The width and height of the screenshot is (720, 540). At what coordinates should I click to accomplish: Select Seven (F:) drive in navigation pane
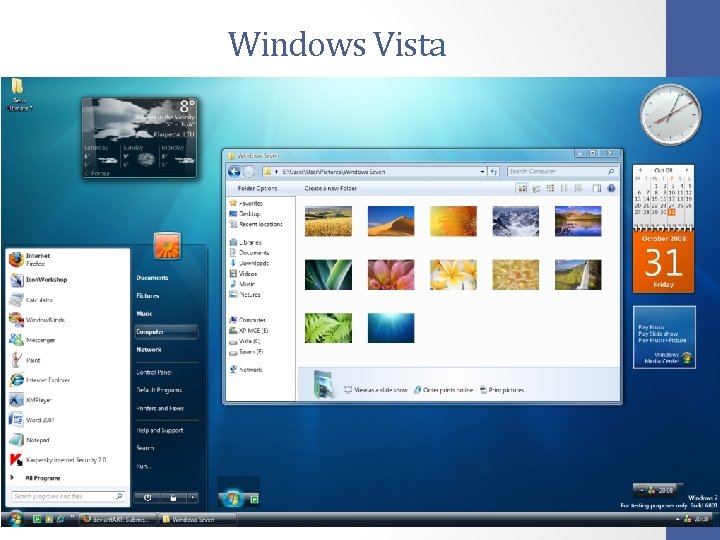(246, 352)
